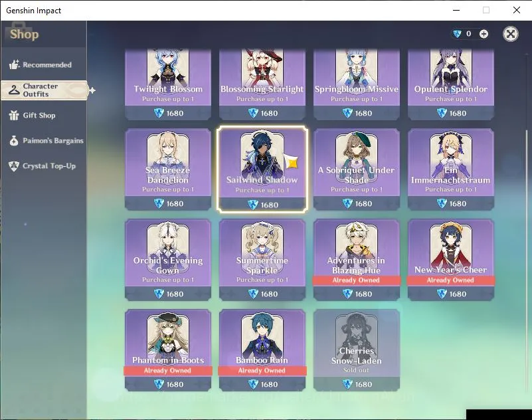
Task: Select A Sobriquet Under Shade outfit
Action: (357, 169)
